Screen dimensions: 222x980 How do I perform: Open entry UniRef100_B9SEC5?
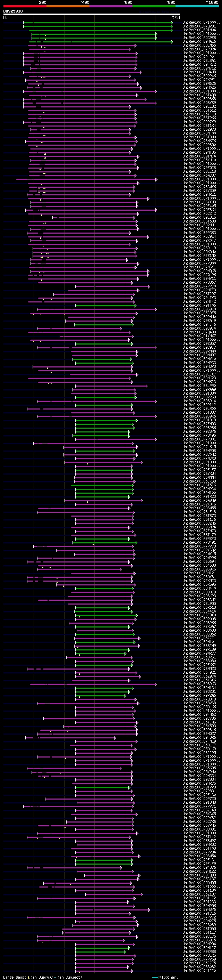pos(199,936)
